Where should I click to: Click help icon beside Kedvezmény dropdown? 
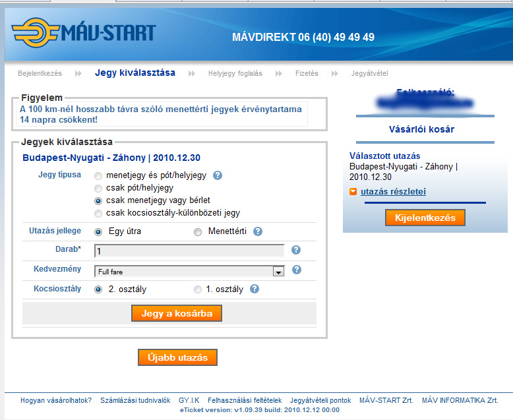(x=297, y=270)
